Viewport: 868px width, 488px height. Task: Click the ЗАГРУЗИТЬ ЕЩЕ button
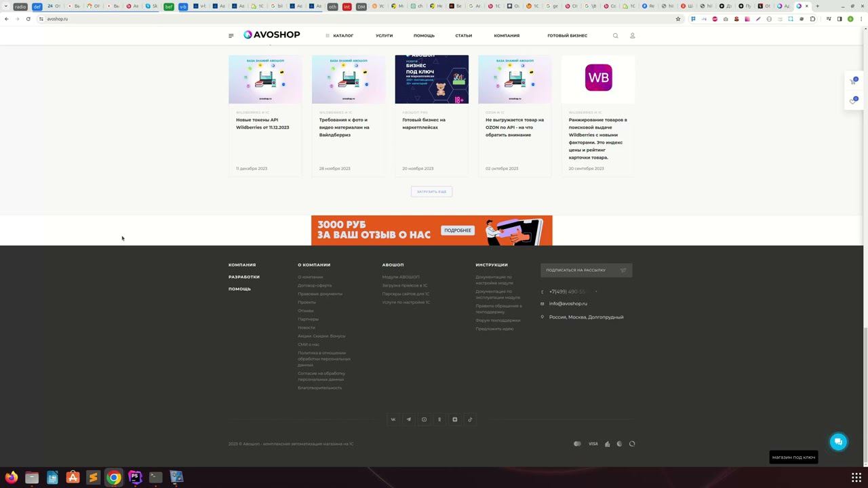click(x=431, y=192)
